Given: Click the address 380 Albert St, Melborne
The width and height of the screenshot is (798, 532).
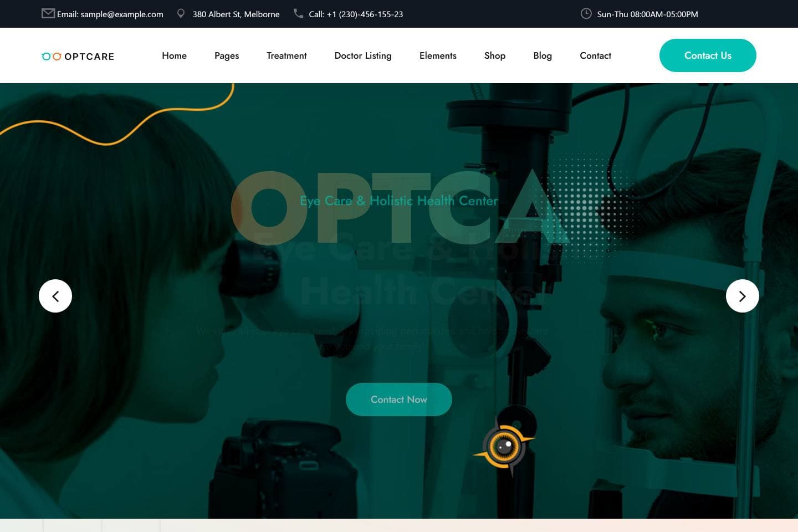Looking at the screenshot, I should click(x=236, y=14).
